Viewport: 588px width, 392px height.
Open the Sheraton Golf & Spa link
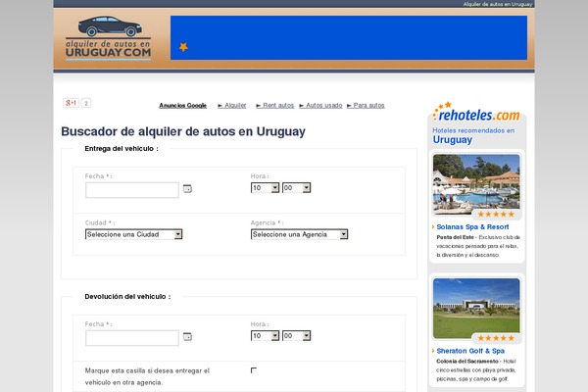pyautogui.click(x=470, y=351)
